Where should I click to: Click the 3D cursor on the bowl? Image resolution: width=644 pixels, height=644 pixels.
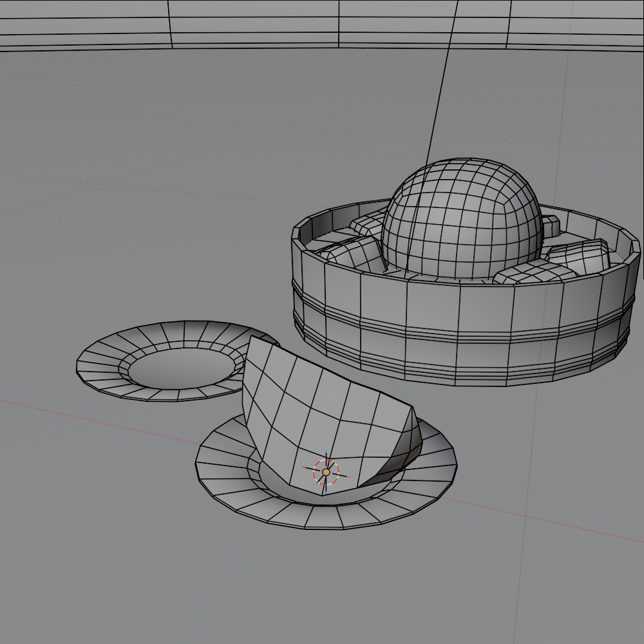[x=326, y=472]
